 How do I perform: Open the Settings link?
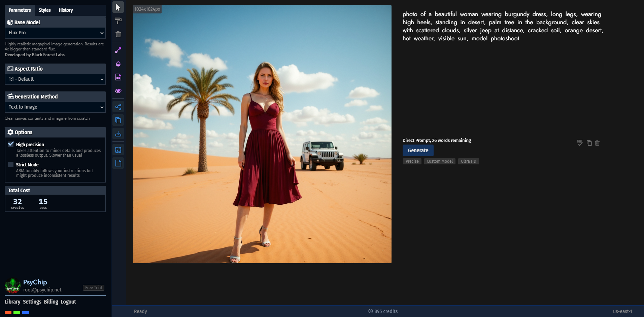[x=32, y=302]
